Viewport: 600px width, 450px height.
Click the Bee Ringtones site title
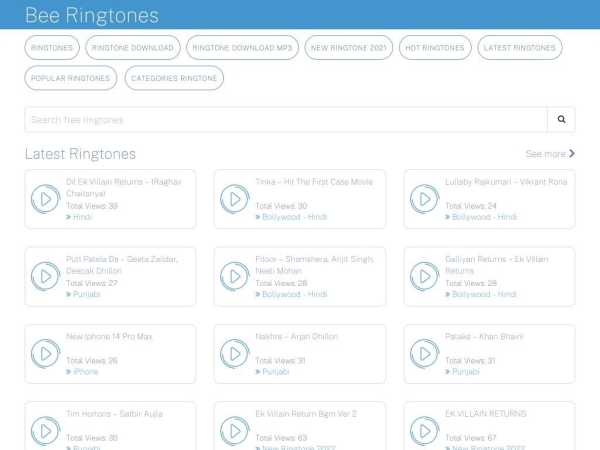[x=91, y=15]
